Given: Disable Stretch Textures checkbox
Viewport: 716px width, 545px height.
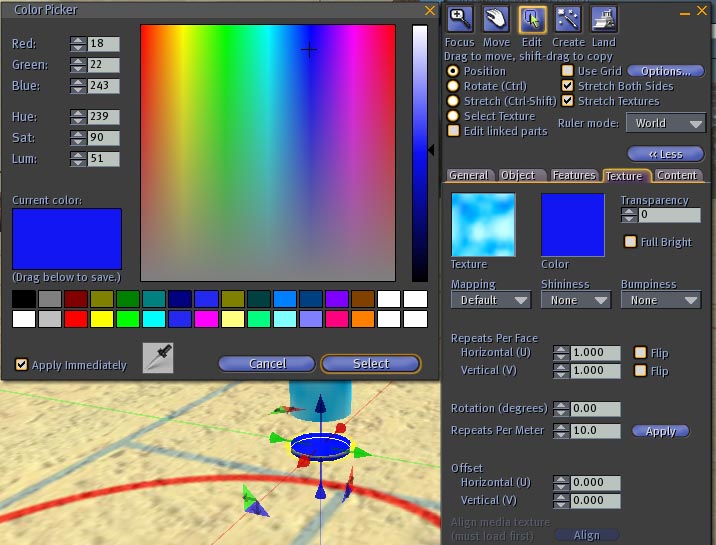Looking at the screenshot, I should (567, 101).
